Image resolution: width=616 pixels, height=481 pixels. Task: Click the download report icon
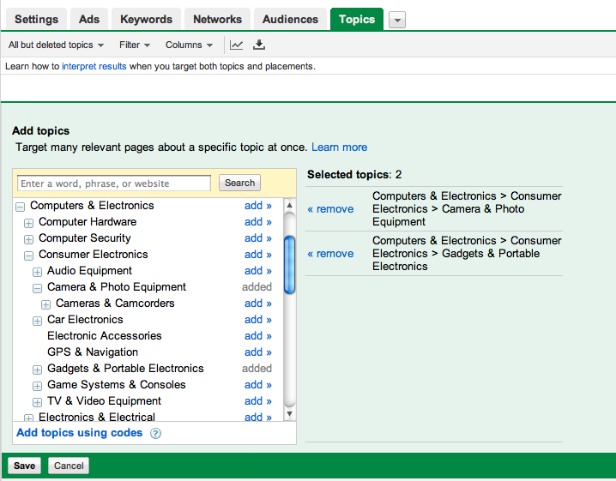coord(258,45)
